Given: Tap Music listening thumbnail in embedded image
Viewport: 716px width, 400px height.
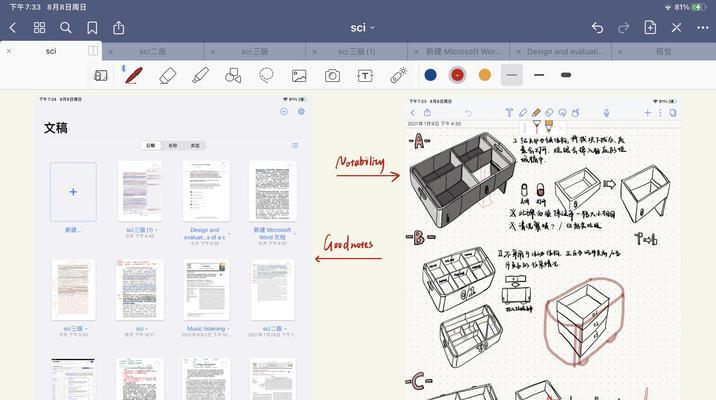Looking at the screenshot, I should click(206, 290).
